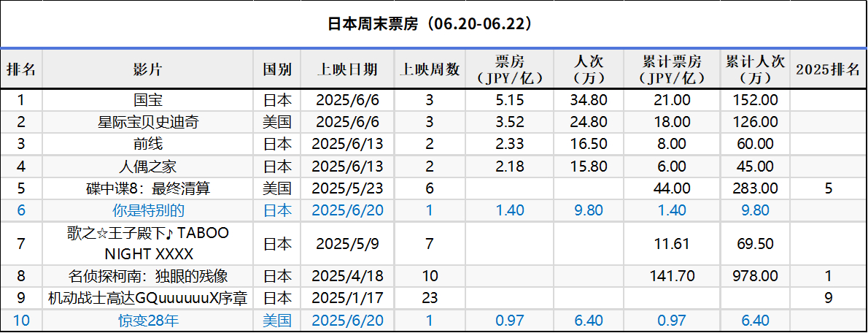Click the 美国 cell in 惊变28年 row
Screen dimensions: 868x333
(276, 321)
